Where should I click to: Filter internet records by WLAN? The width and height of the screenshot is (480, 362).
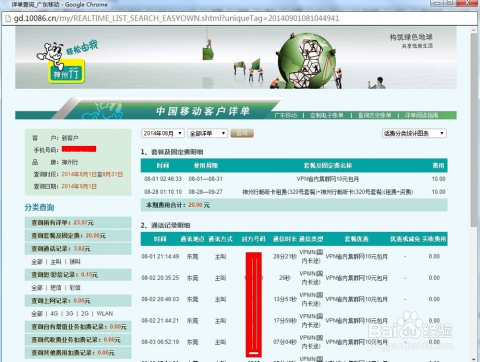click(105, 314)
